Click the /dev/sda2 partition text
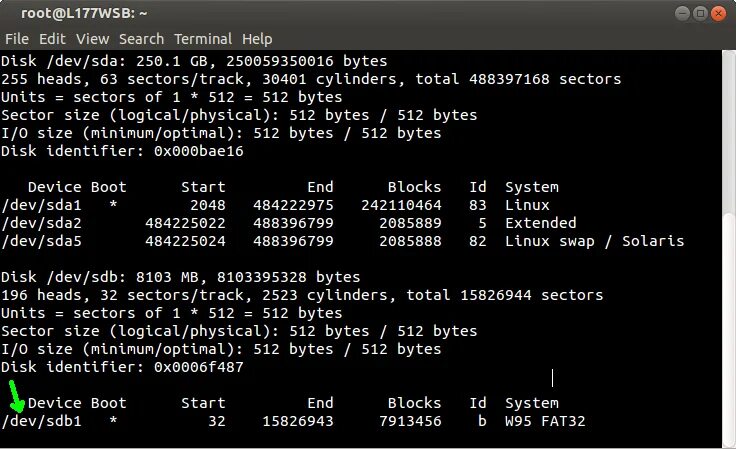This screenshot has width=736, height=449. [x=41, y=223]
